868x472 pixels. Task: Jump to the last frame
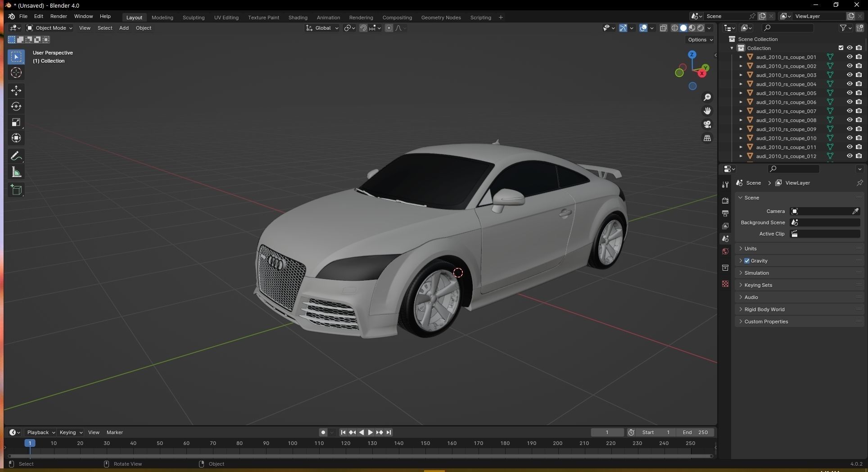pyautogui.click(x=389, y=432)
